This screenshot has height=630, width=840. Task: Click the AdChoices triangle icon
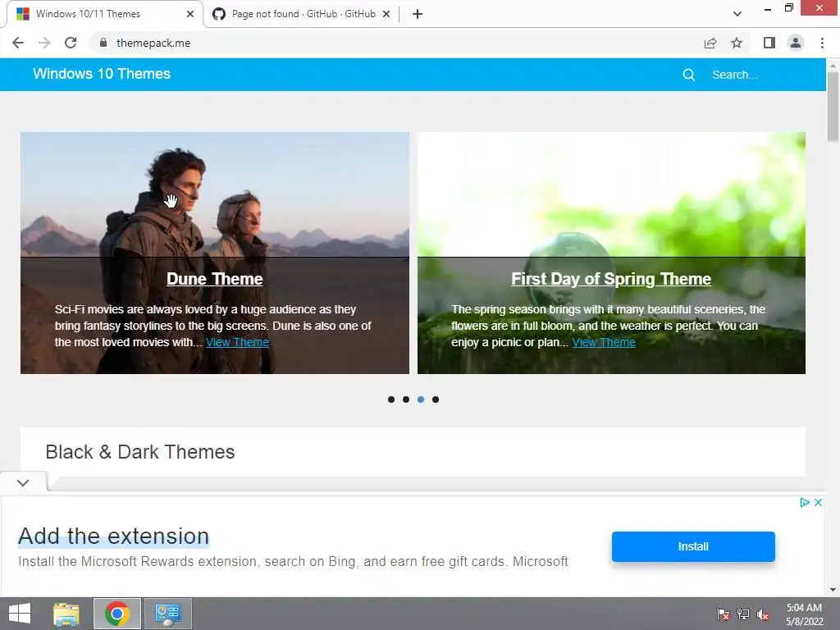point(804,503)
